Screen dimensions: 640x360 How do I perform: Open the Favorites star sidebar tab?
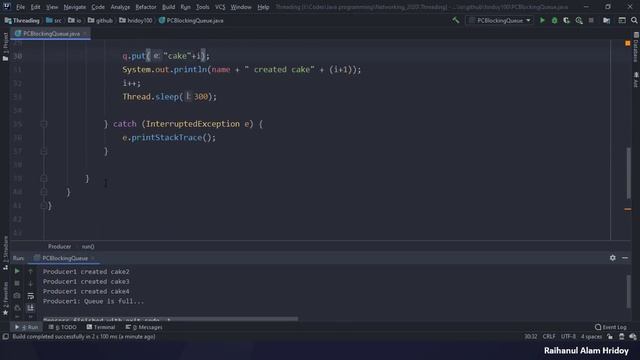[x=5, y=299]
